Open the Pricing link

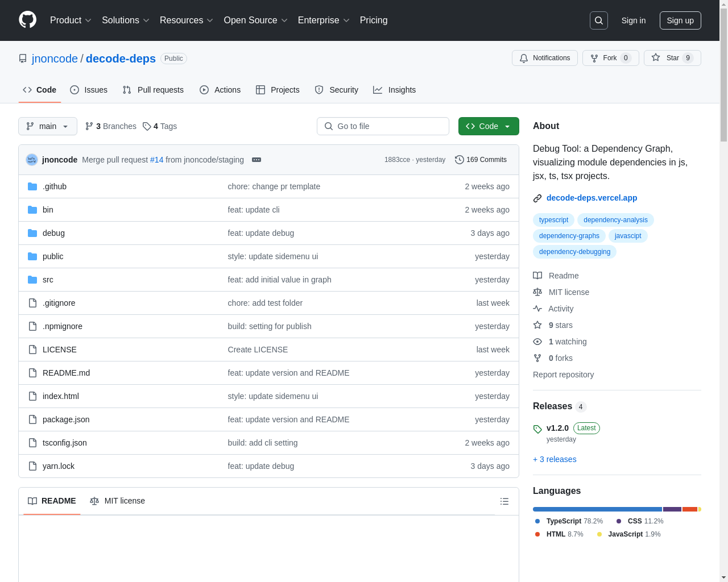click(374, 20)
